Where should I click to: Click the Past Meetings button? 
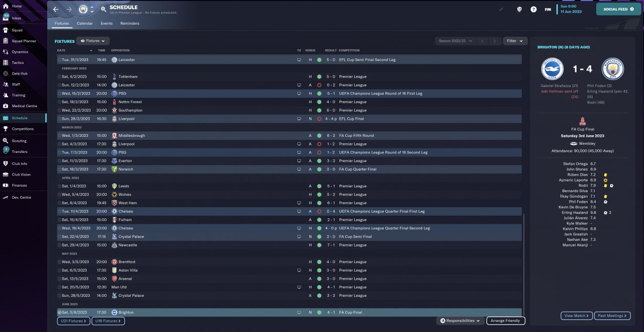click(612, 316)
